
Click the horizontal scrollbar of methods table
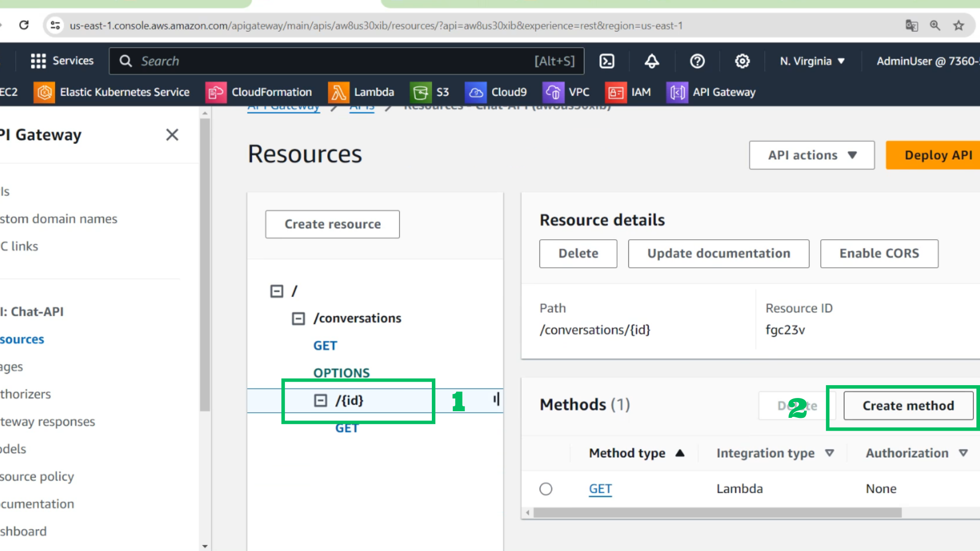tap(717, 513)
